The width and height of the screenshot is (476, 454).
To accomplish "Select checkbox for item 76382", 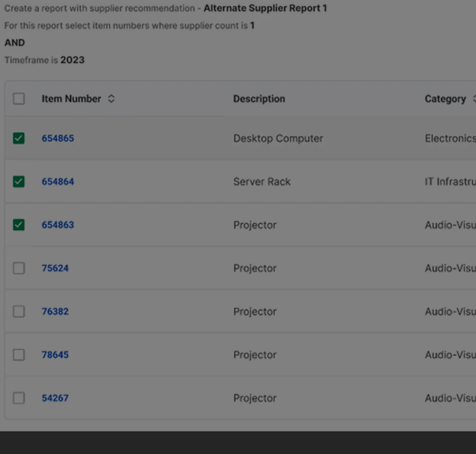I will point(19,311).
